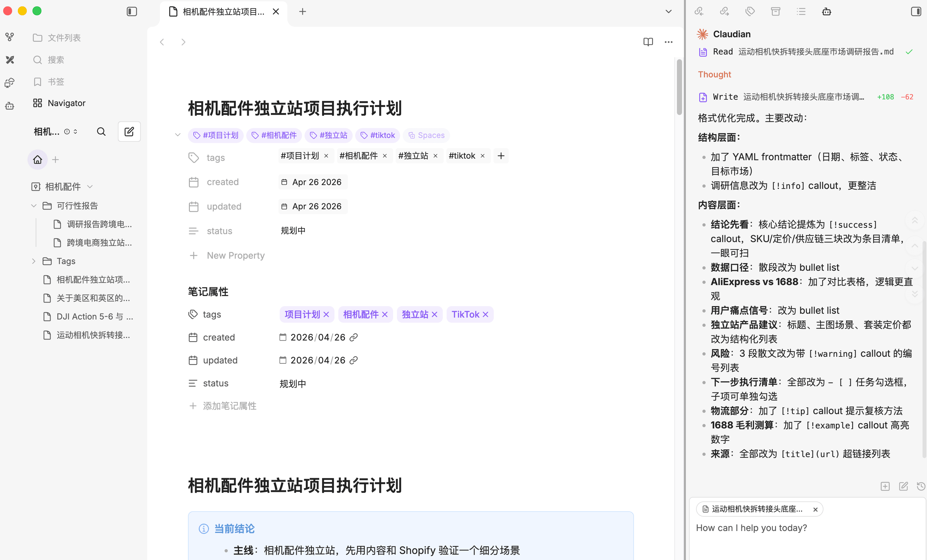Open 搜索 search panel
927x560 pixels.
[x=48, y=60]
